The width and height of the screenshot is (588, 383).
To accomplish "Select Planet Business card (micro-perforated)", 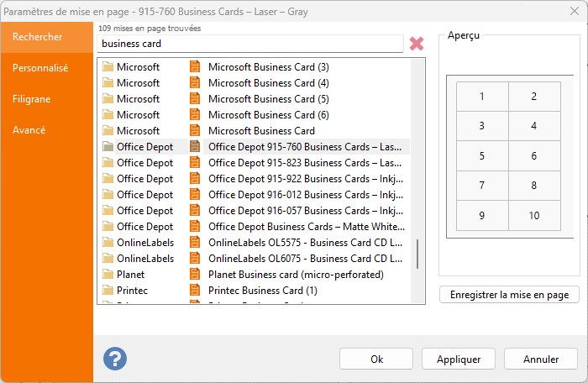I will pos(296,274).
